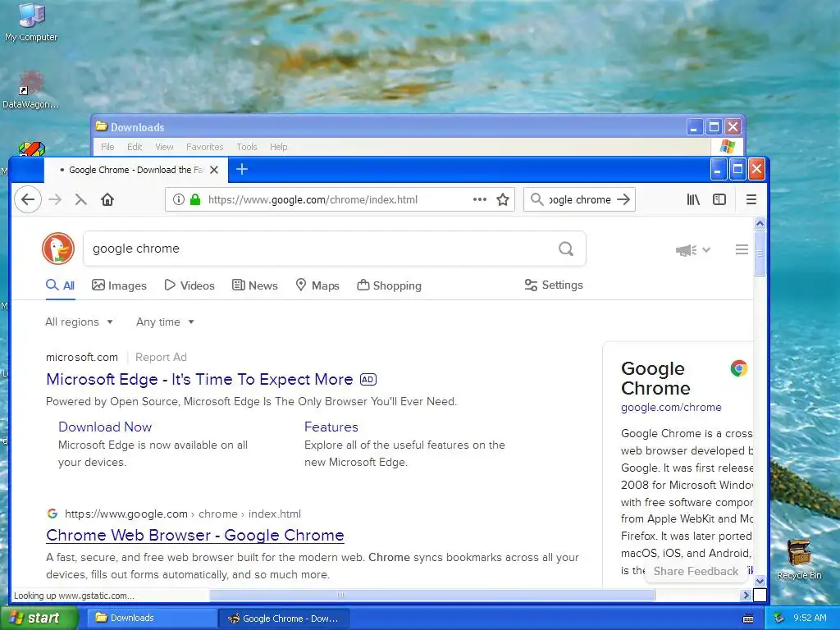Viewport: 840px width, 630px height.
Task: Open the DataWagon desktop shortcut
Action: point(30,90)
